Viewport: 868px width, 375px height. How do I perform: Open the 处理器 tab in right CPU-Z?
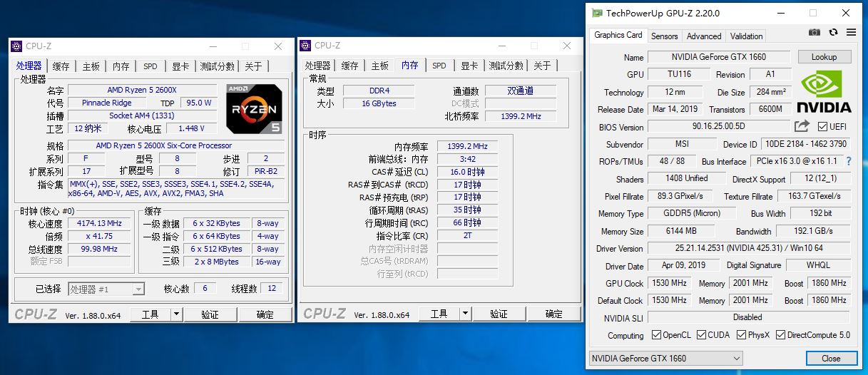point(317,66)
